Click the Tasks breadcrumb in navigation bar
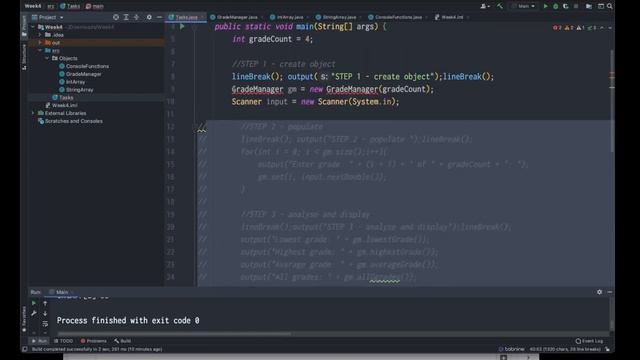The image size is (640, 360). (x=70, y=6)
